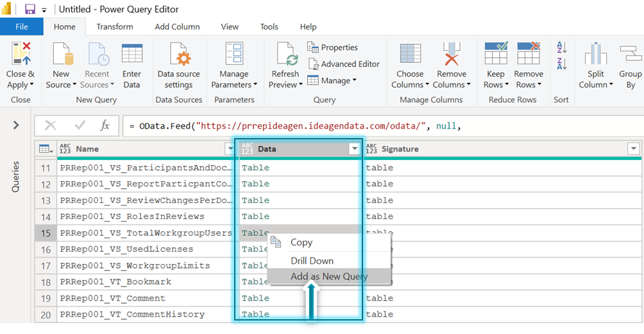
Task: Click the Keep Rows icon
Action: [496, 53]
